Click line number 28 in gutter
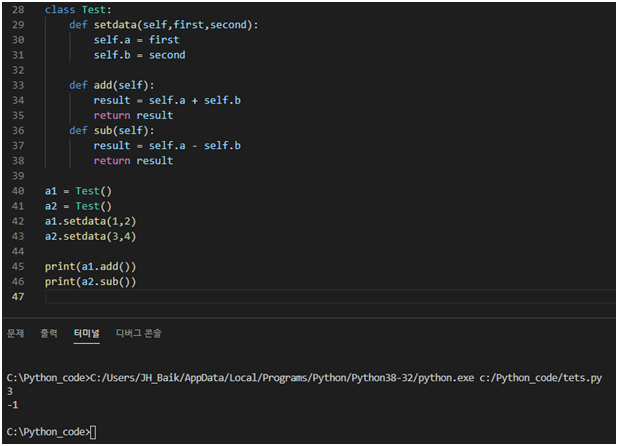Viewport: 618px width, 446px height. pyautogui.click(x=18, y=9)
